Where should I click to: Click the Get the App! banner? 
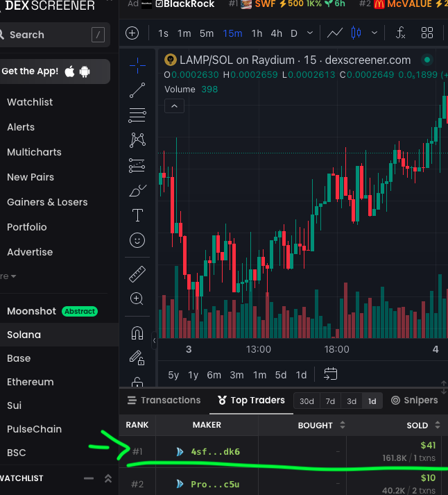pos(53,72)
